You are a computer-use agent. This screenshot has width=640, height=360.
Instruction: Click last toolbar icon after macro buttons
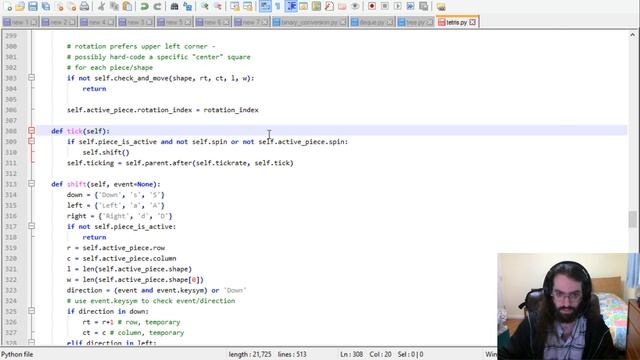pyautogui.click(x=441, y=6)
